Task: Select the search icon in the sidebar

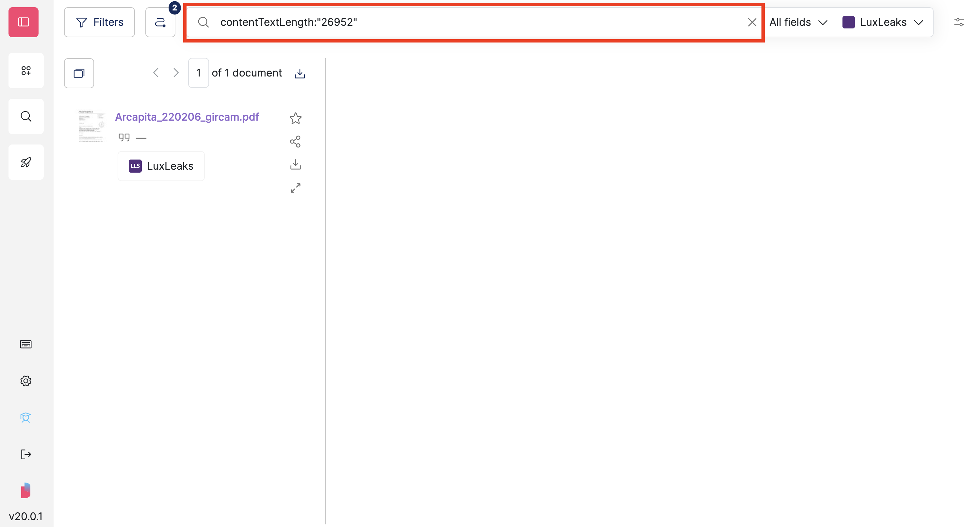Action: pos(26,116)
